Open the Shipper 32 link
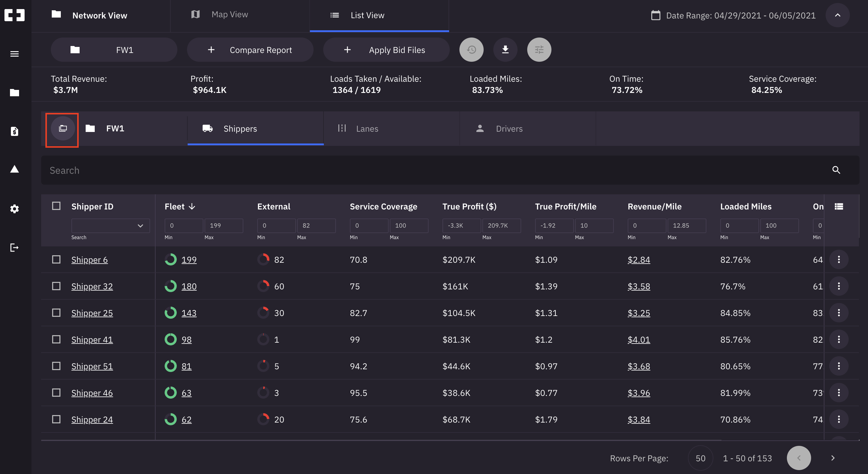The height and width of the screenshot is (474, 868). pyautogui.click(x=92, y=286)
